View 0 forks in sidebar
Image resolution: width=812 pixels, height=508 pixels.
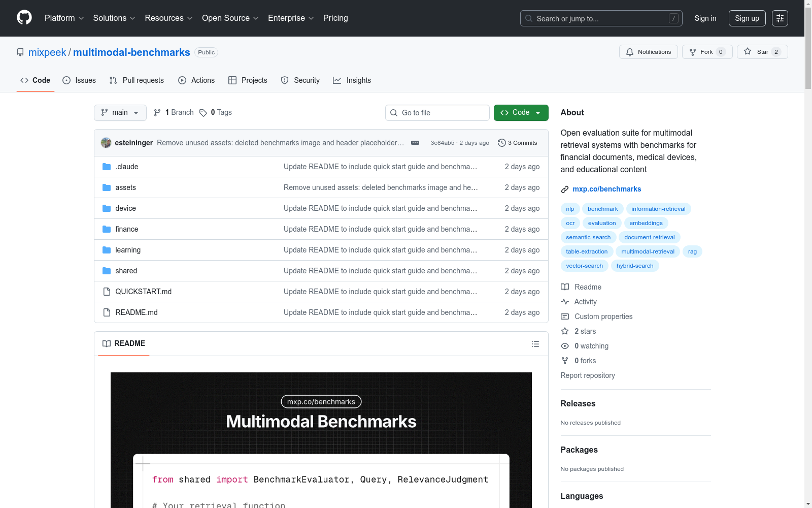(x=579, y=361)
